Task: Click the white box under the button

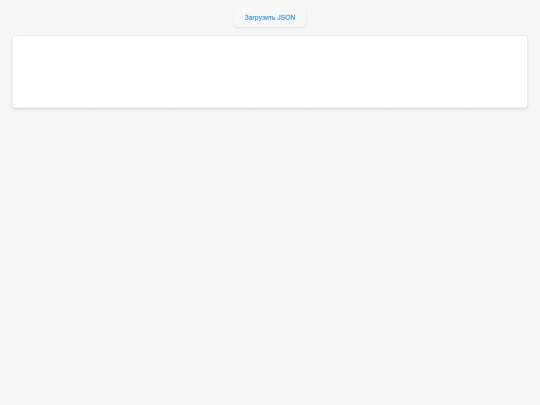Action: (x=270, y=72)
